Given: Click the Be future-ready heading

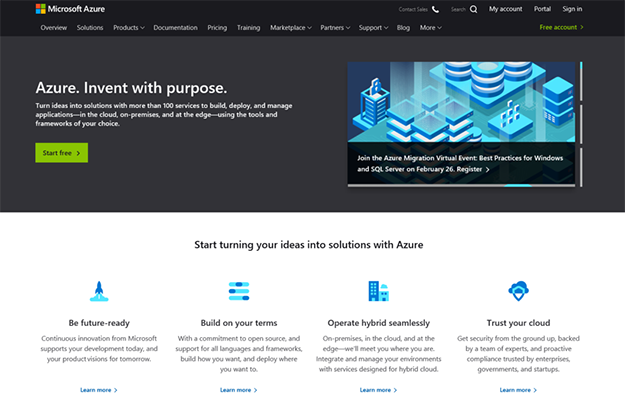Looking at the screenshot, I should point(99,323).
